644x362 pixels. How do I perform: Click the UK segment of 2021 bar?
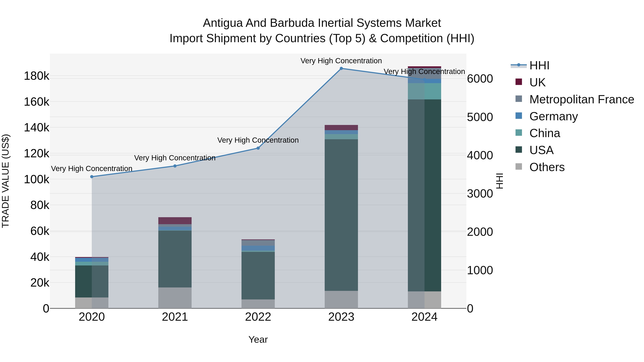point(175,221)
